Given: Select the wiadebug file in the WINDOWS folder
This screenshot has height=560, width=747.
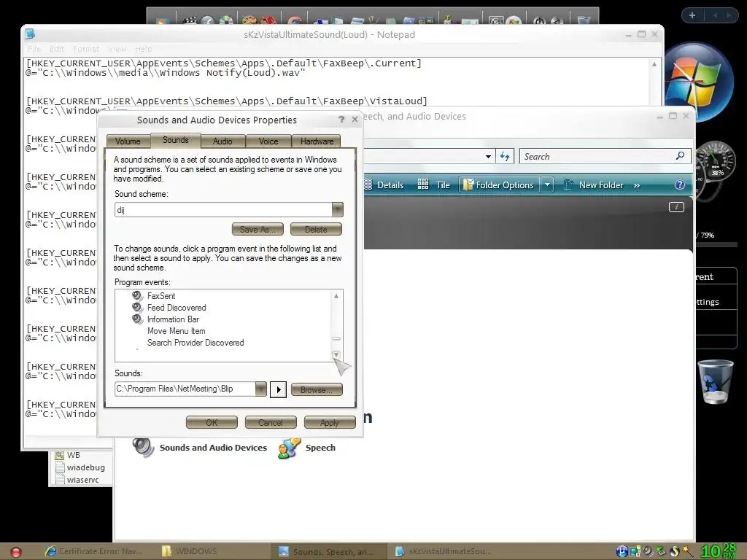Looking at the screenshot, I should click(x=85, y=467).
